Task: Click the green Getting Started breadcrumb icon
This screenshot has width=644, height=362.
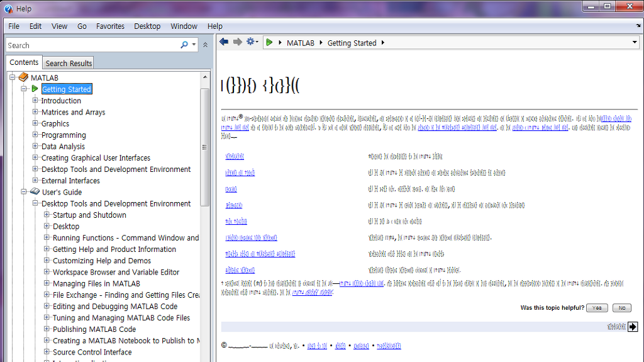Action: coord(269,42)
